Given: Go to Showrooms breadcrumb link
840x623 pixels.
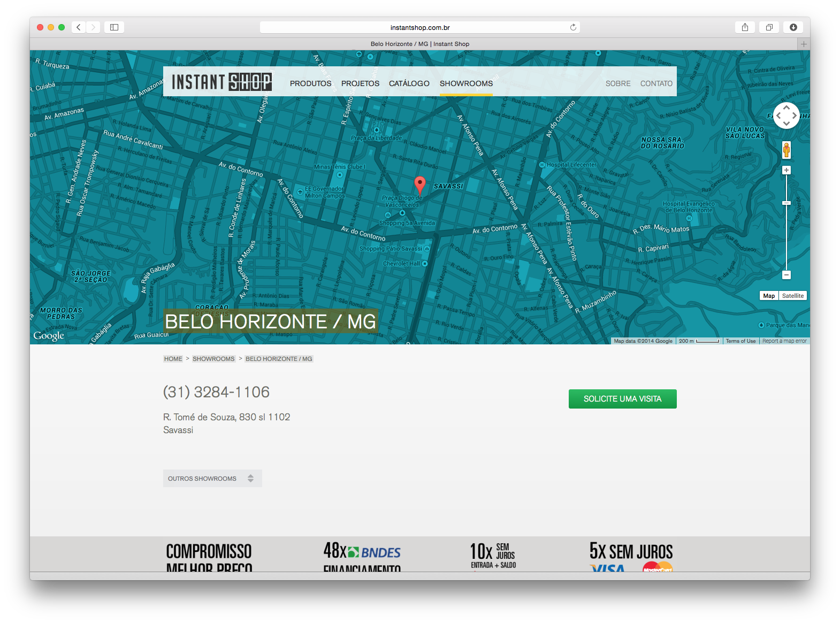Looking at the screenshot, I should [213, 359].
